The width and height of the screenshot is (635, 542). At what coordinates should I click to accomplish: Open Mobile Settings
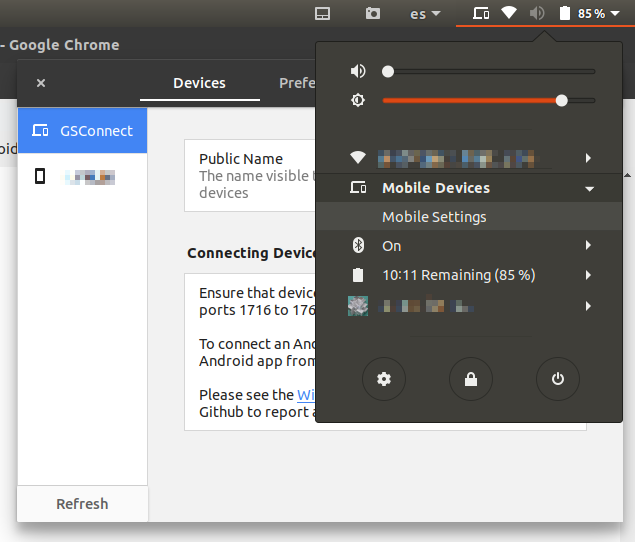469,217
